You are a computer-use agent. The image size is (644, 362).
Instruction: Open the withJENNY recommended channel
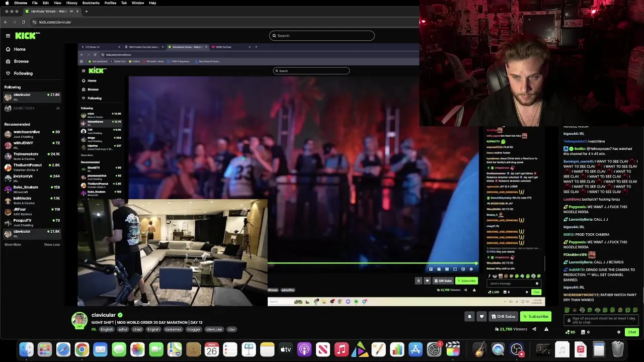pos(32,145)
